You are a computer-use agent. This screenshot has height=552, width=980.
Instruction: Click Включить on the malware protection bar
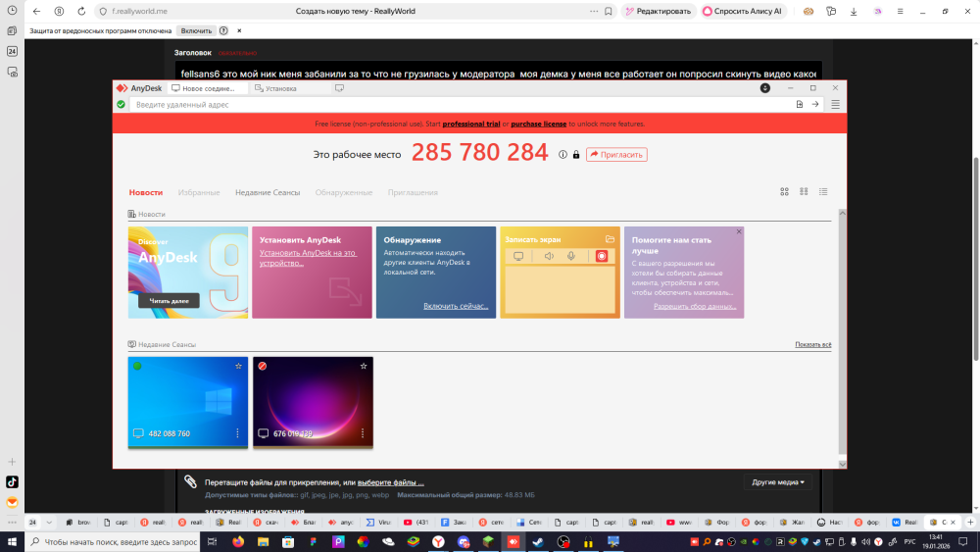point(196,30)
